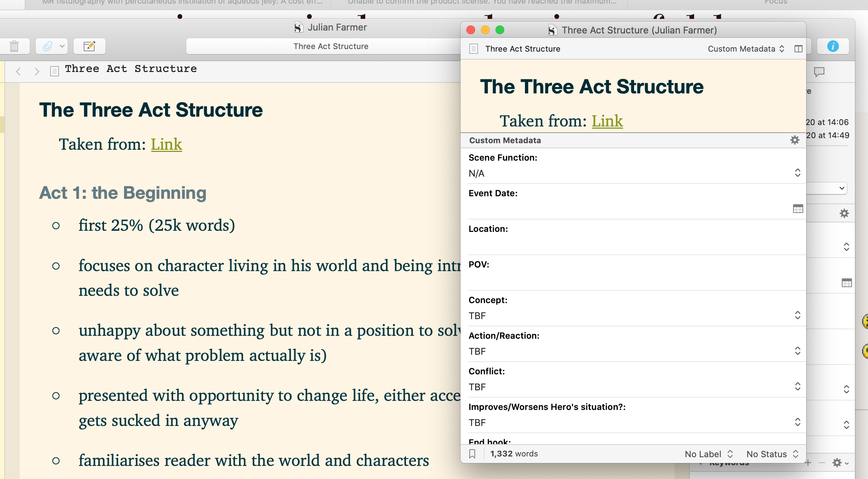Toggle the split view icon in Quick Reference
The width and height of the screenshot is (868, 479).
pos(799,49)
